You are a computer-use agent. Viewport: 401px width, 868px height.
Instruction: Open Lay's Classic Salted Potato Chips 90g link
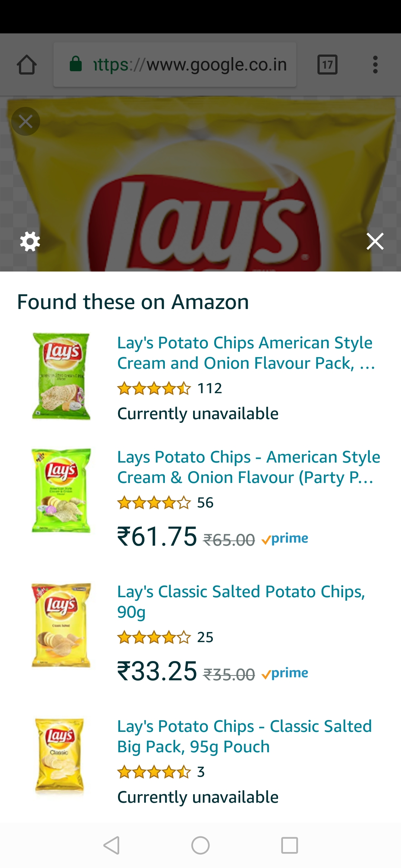pos(241,601)
